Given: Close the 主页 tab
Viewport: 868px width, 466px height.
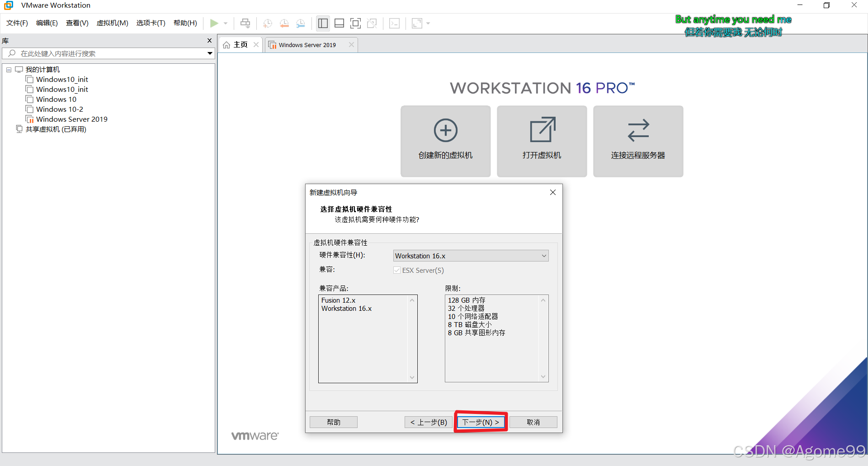Looking at the screenshot, I should click(x=256, y=44).
